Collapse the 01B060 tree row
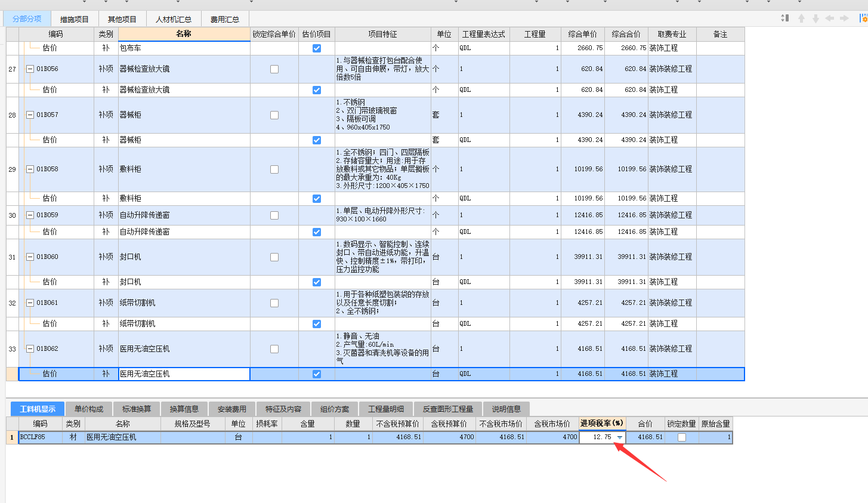 click(30, 257)
